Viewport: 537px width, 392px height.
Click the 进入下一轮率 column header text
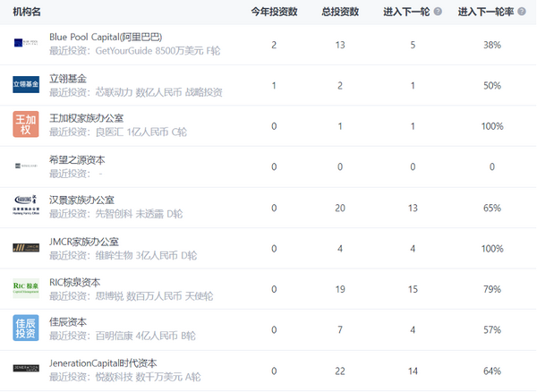click(x=486, y=12)
